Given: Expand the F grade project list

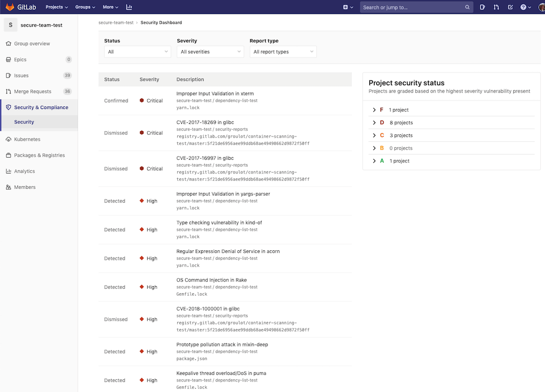Looking at the screenshot, I should [x=375, y=110].
